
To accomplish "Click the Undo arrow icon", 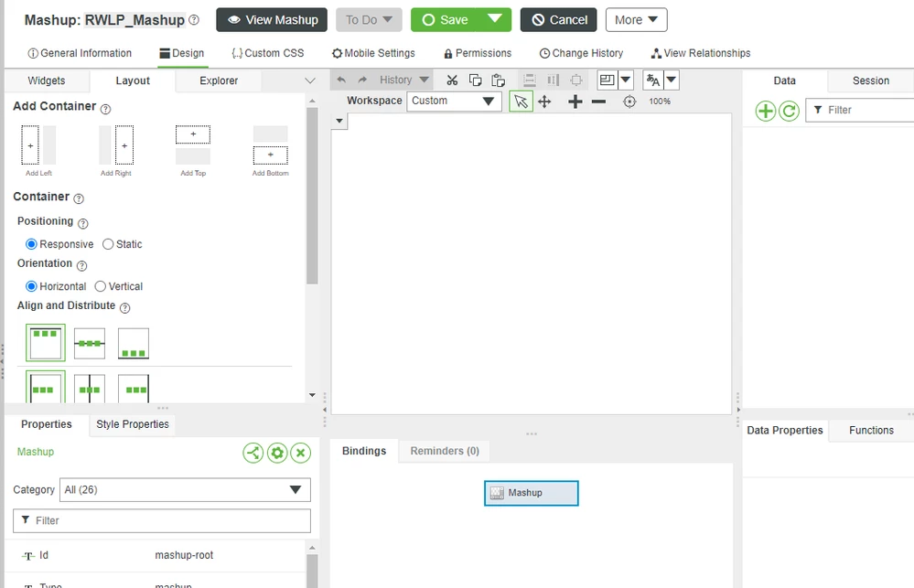I will 341,80.
